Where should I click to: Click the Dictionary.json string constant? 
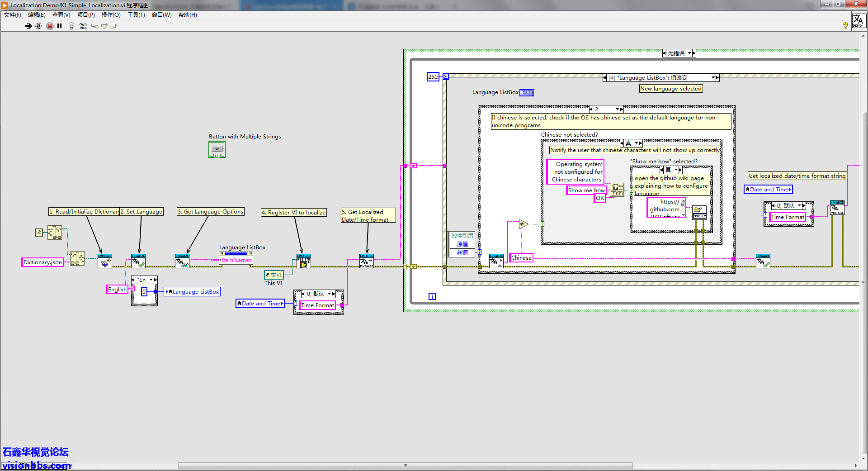(x=42, y=262)
